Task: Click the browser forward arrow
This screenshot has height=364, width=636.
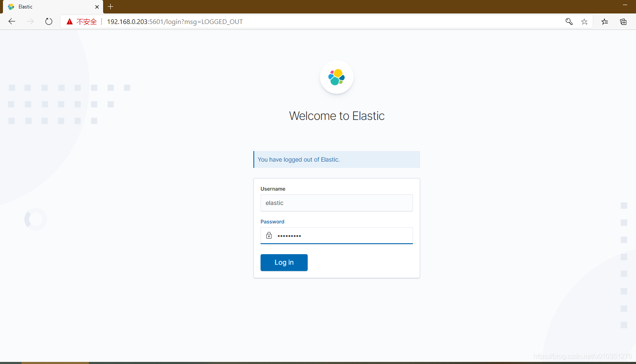Action: [x=30, y=21]
